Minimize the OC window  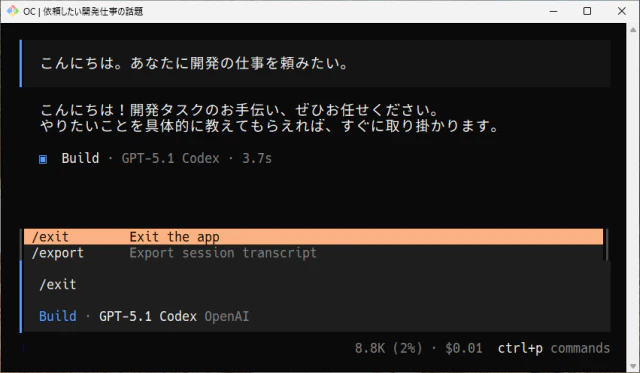tap(553, 11)
